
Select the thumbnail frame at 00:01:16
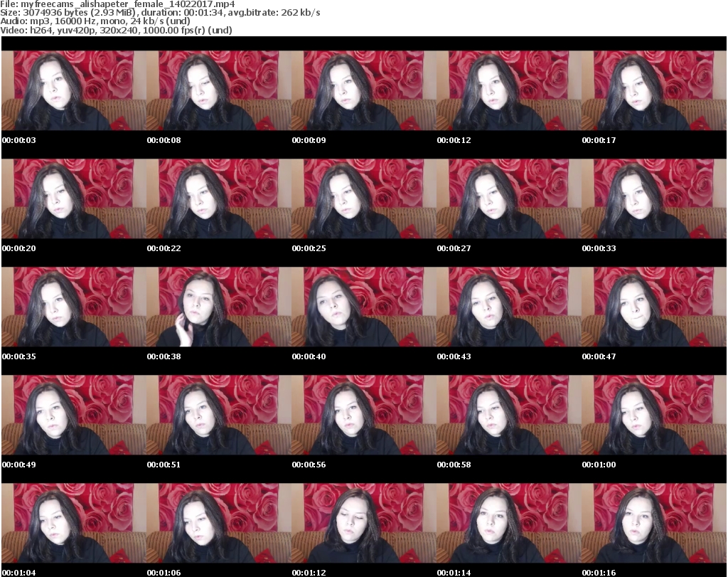tap(654, 524)
